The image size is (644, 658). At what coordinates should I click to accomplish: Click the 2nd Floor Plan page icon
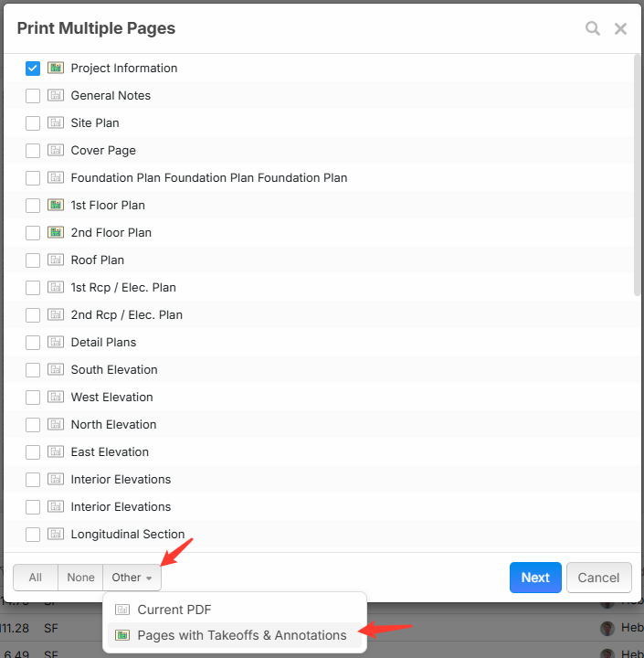coord(55,232)
